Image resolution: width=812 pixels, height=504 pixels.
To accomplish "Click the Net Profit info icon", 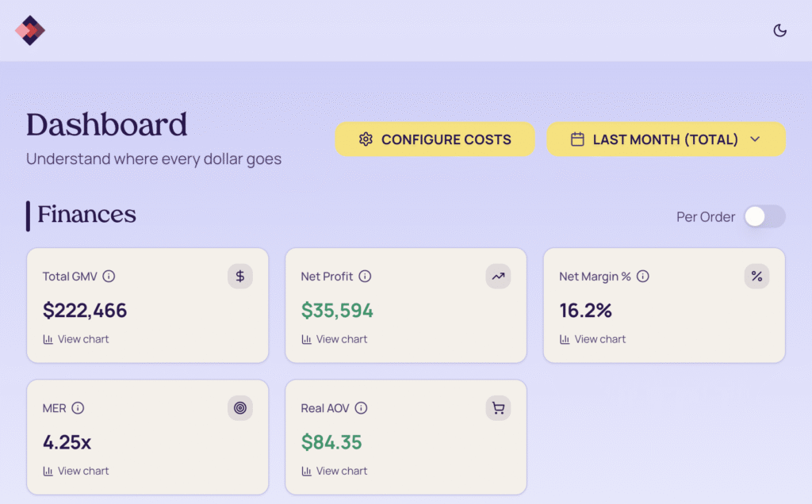I will coord(365,277).
